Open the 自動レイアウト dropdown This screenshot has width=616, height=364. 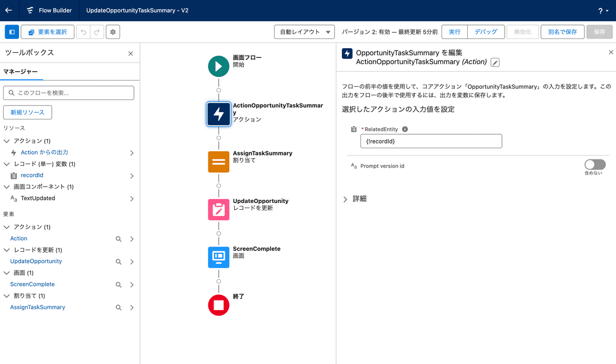coord(304,32)
